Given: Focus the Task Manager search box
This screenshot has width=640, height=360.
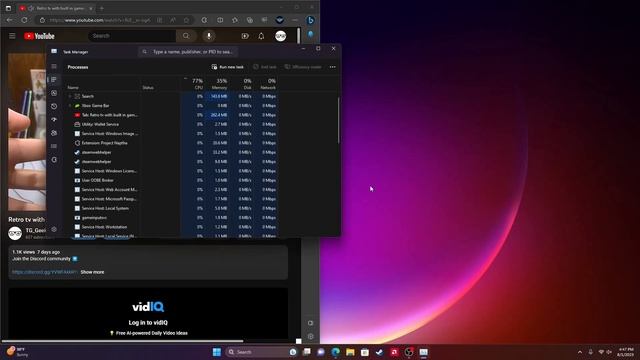Looking at the screenshot, I should (189, 52).
